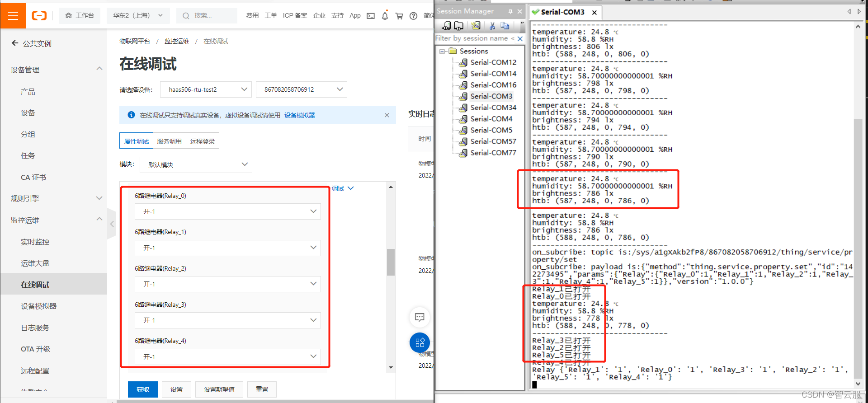This screenshot has width=868, height=403.
Task: Clear the session name filter
Action: click(x=520, y=39)
